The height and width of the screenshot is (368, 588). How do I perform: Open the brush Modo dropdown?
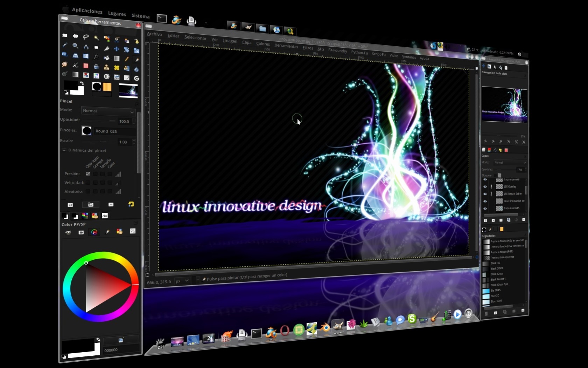108,111
